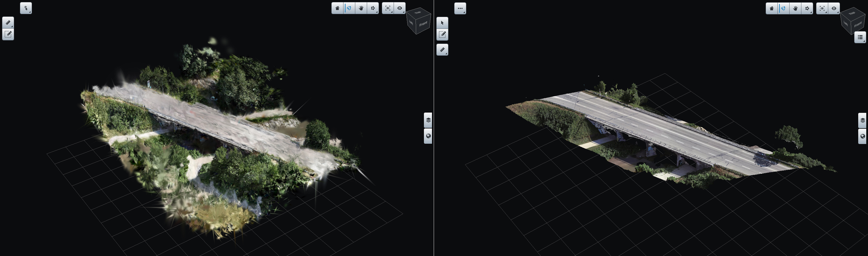Click the cursor-click selection button in left viewer
This screenshot has height=256, width=868.
coord(26,8)
